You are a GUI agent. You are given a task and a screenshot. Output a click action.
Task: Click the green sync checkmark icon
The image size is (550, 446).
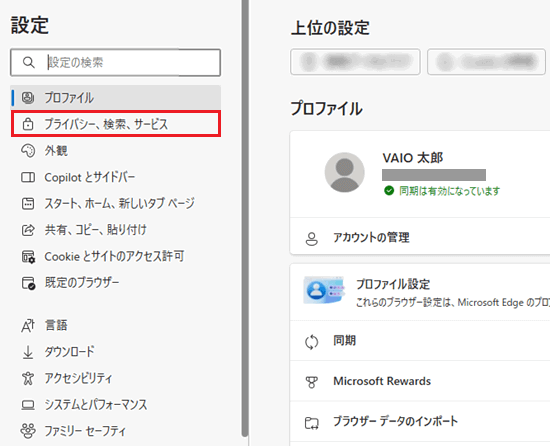point(389,190)
